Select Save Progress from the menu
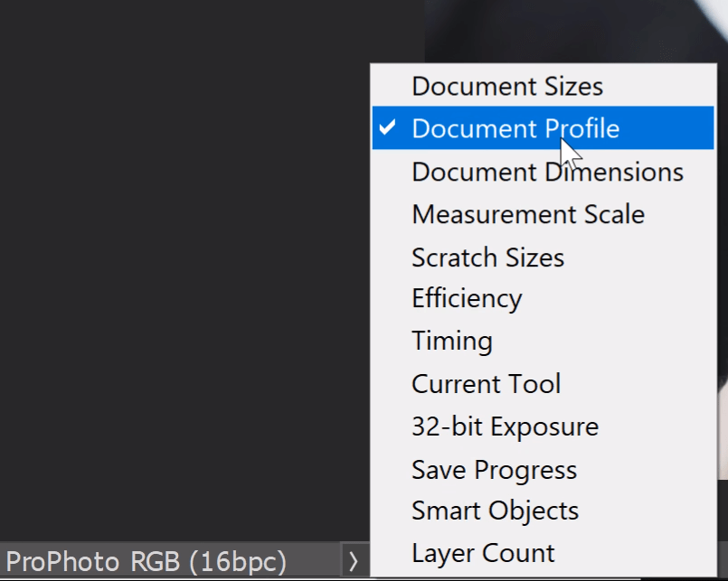 point(494,470)
